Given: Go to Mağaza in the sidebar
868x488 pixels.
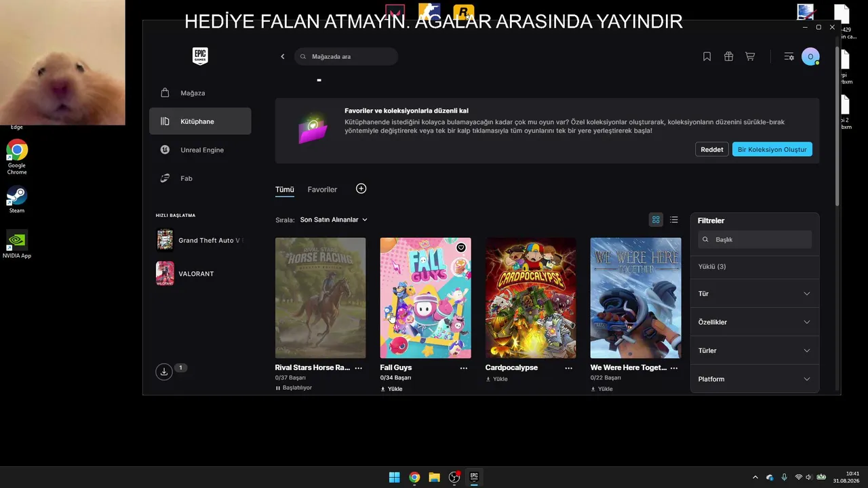Looking at the screenshot, I should [200, 93].
